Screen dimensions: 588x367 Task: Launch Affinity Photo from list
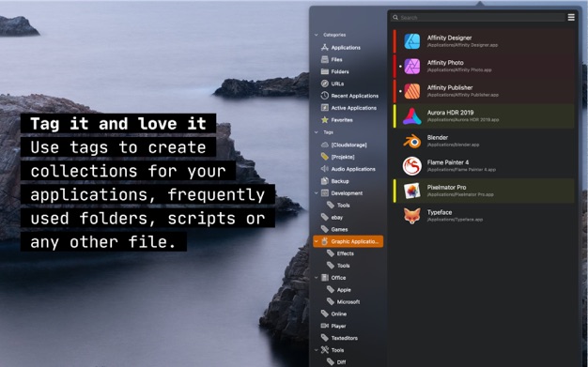pos(484,66)
